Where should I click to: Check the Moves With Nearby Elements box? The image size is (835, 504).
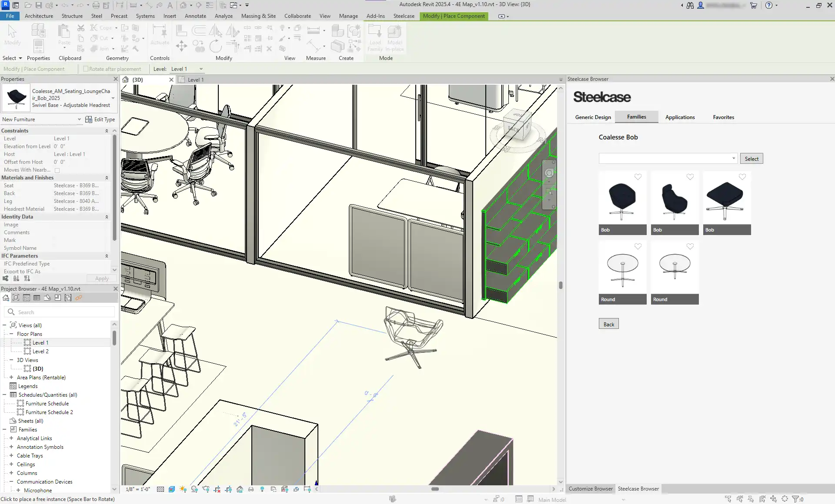coord(57,170)
